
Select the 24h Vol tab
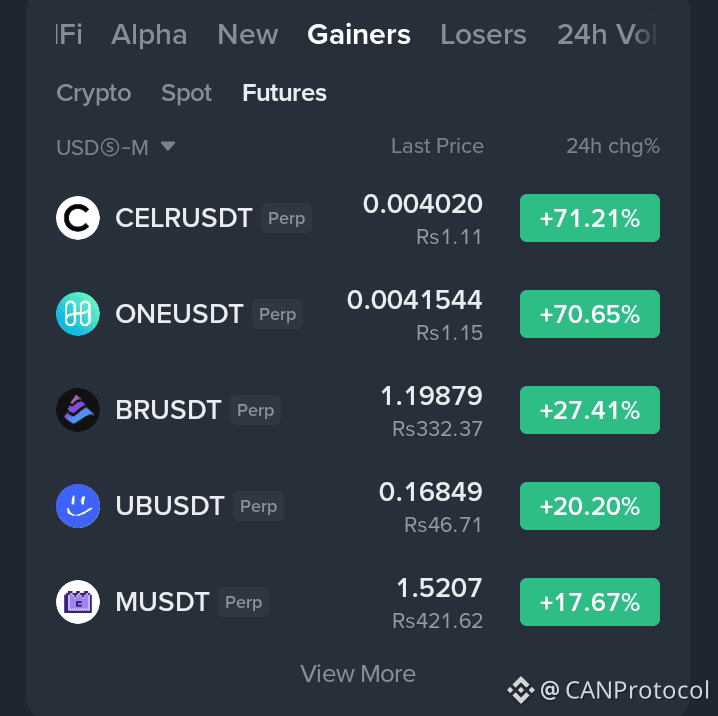click(x=607, y=35)
